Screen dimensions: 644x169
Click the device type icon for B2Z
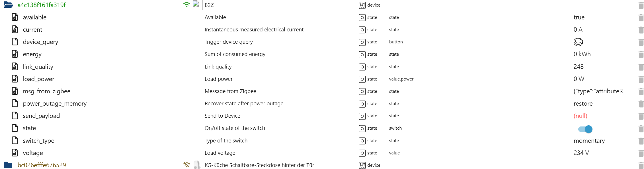tap(362, 5)
